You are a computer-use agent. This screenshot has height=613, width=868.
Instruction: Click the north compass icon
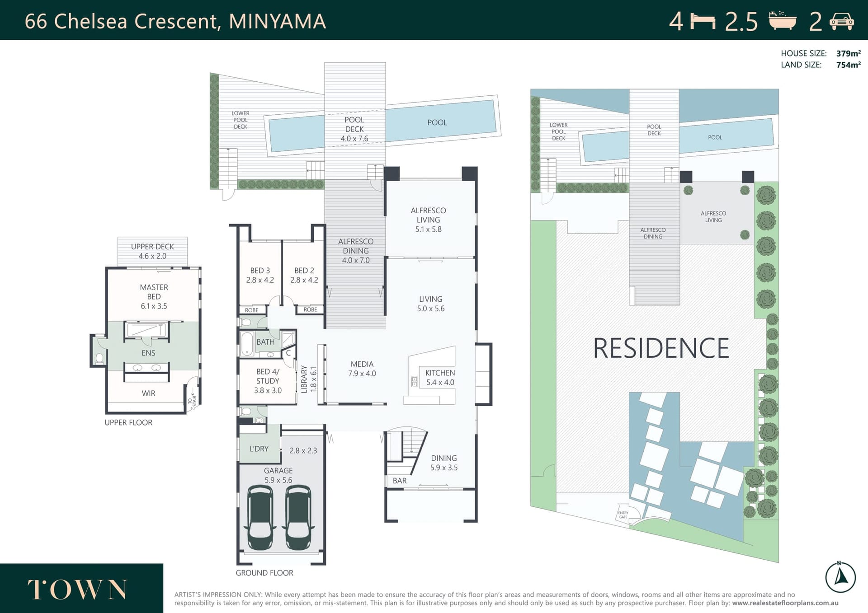click(x=840, y=577)
